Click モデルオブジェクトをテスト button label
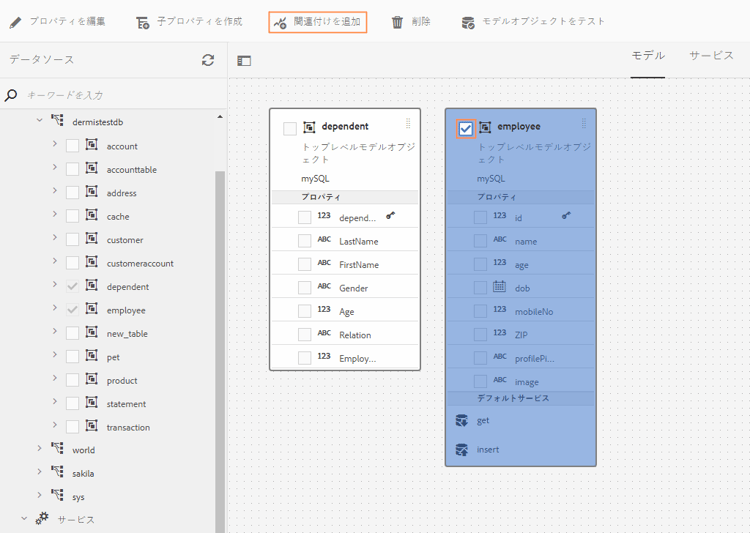 (544, 22)
